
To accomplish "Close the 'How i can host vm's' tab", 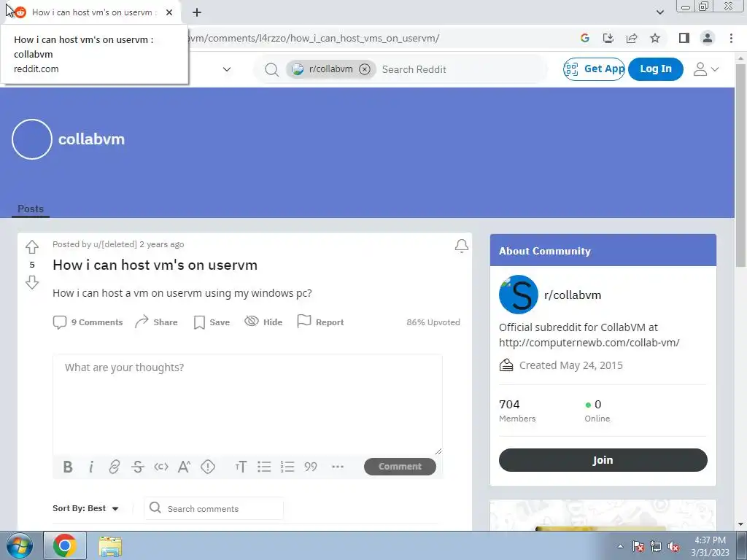I will point(169,12).
